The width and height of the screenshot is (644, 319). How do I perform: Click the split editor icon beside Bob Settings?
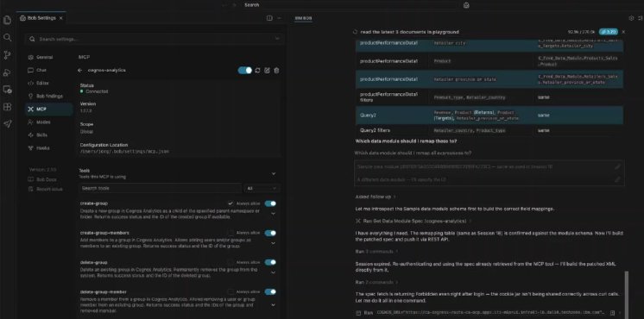click(x=269, y=18)
